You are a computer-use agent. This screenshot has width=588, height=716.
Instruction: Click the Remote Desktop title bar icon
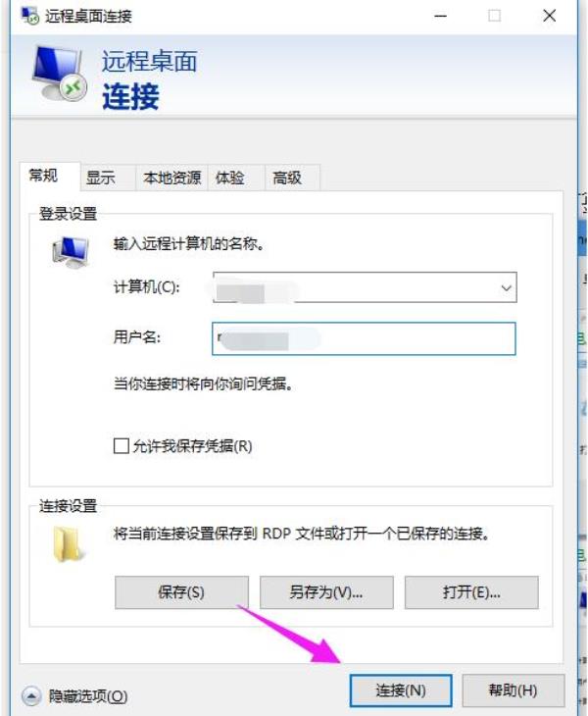[x=30, y=15]
